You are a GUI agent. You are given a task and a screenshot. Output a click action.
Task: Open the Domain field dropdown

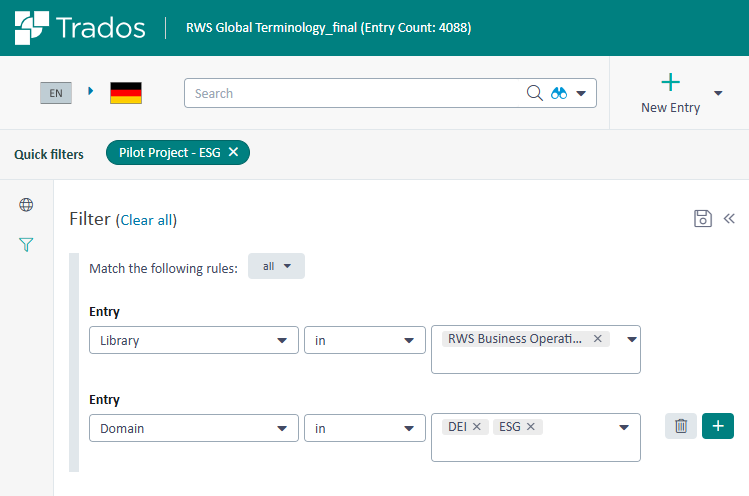(193, 428)
